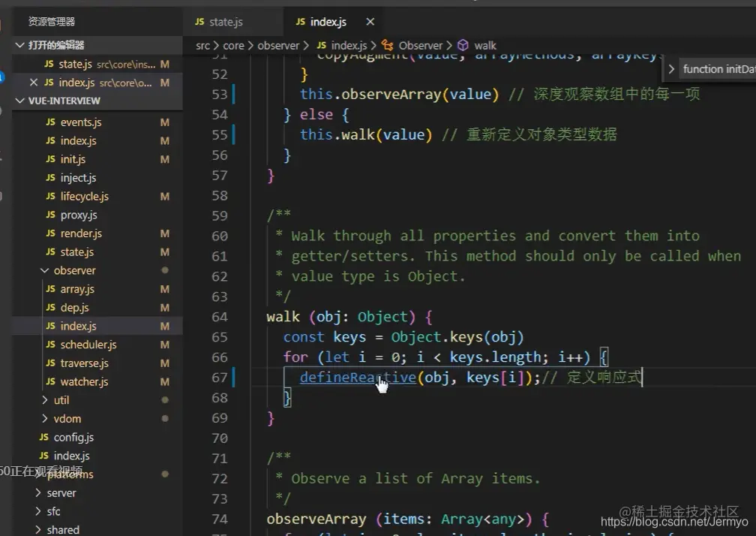The height and width of the screenshot is (536, 756).
Task: Click JS file icon on state.js tab
Action: coord(199,22)
